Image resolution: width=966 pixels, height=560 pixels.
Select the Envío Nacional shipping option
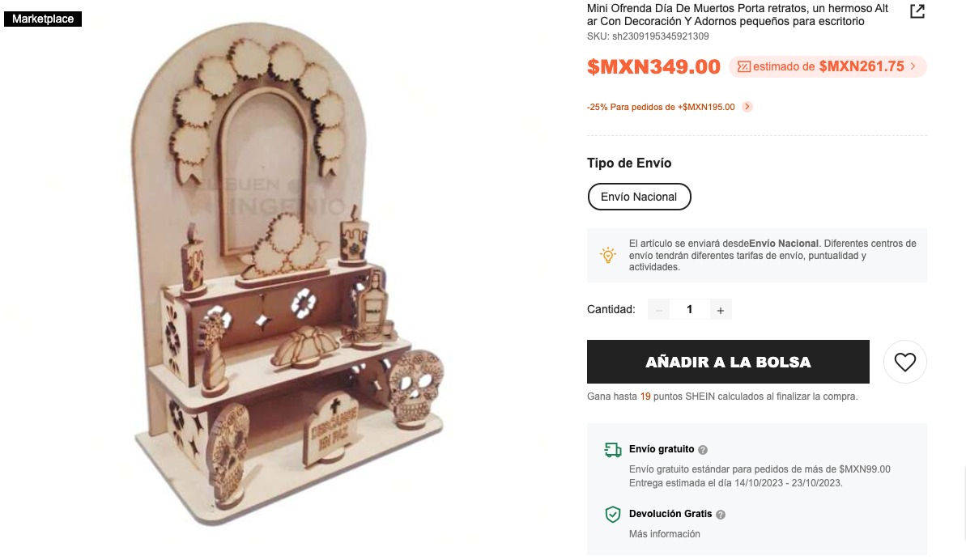[x=639, y=197]
